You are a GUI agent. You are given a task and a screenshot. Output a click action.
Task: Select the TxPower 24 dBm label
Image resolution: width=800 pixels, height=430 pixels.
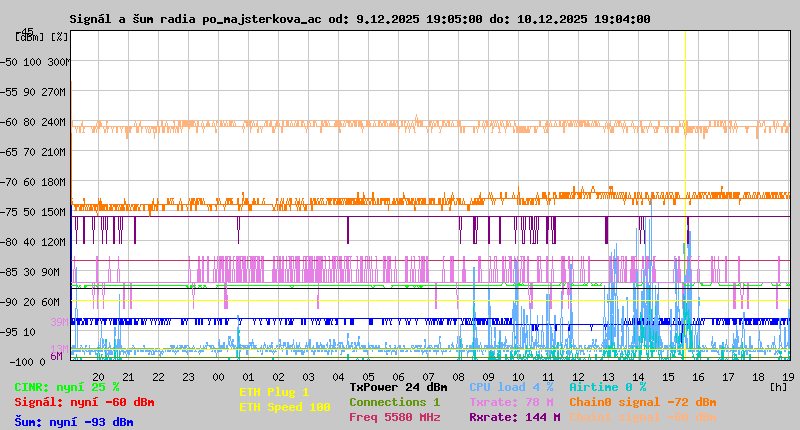click(x=398, y=387)
